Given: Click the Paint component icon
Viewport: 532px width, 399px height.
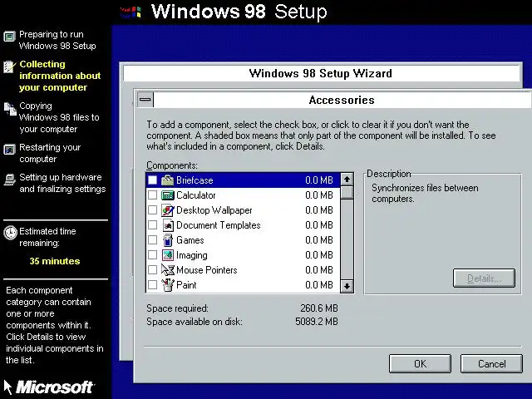Looking at the screenshot, I should [168, 284].
